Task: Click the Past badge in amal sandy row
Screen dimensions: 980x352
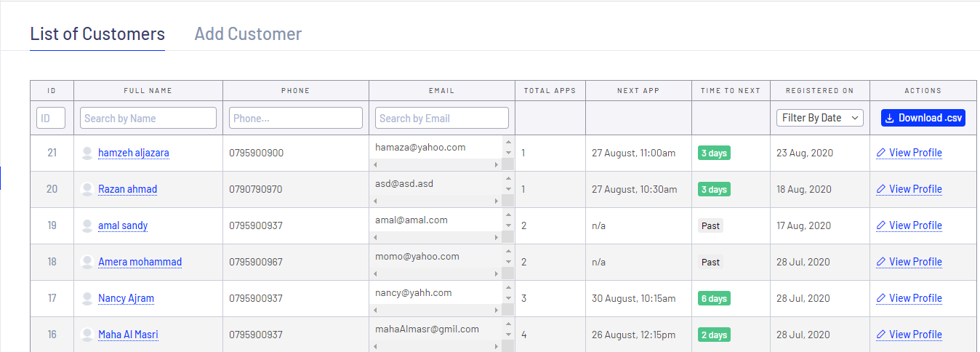Action: (x=711, y=226)
